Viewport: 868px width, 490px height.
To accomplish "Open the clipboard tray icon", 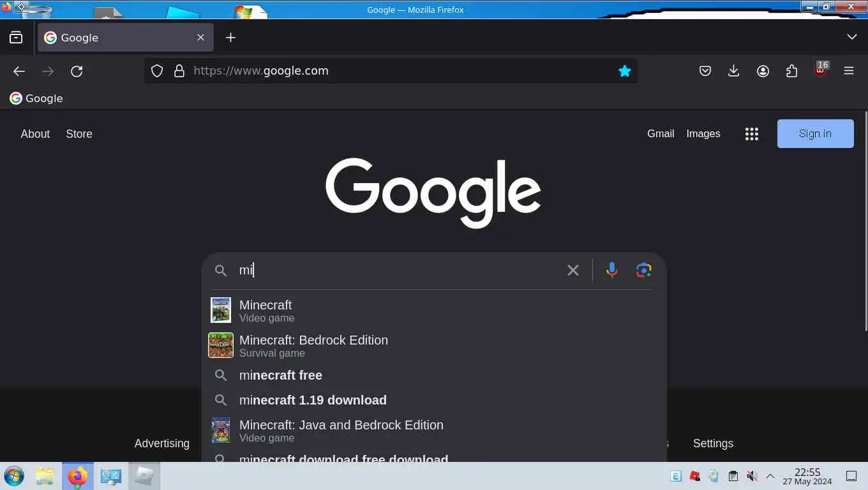I will 733,476.
